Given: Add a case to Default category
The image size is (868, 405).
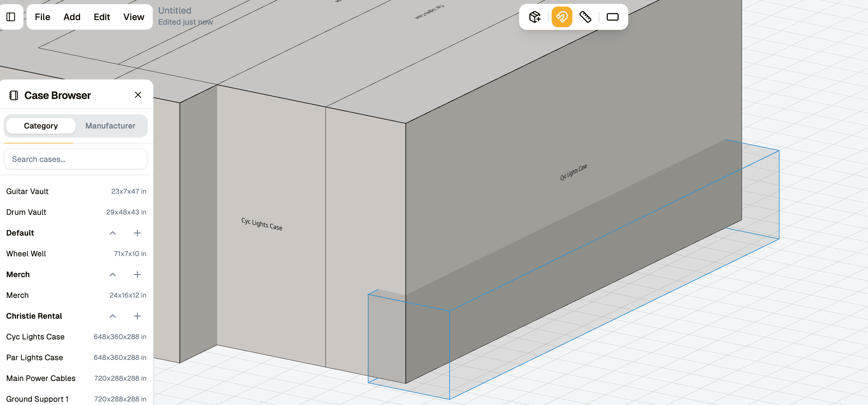Looking at the screenshot, I should (x=137, y=233).
